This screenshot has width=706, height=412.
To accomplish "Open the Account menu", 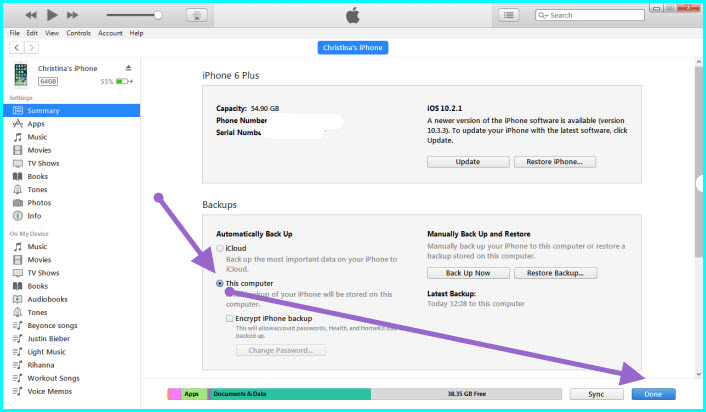I will [110, 33].
